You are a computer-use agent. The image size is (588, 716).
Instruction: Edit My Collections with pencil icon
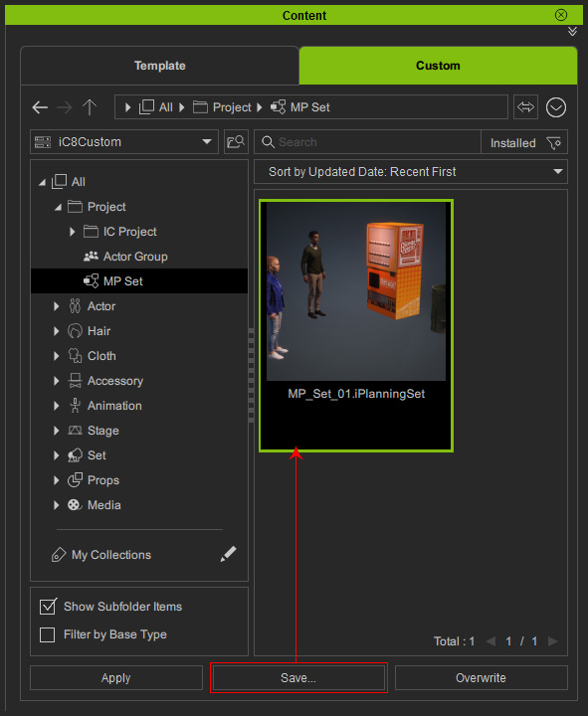(228, 554)
